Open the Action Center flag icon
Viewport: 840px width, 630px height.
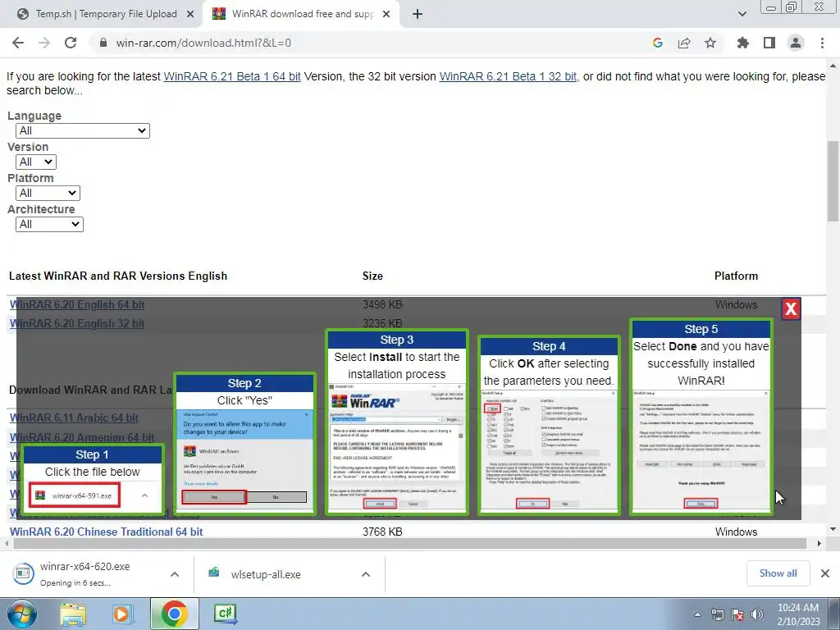tap(737, 614)
